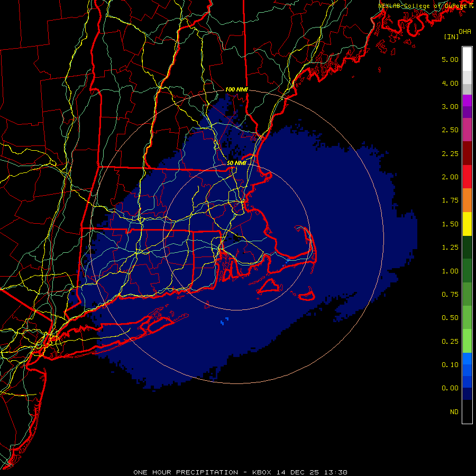The image size is (476, 476).
Task: Choose the bright red 2.00 legend swatch
Action: click(467, 177)
